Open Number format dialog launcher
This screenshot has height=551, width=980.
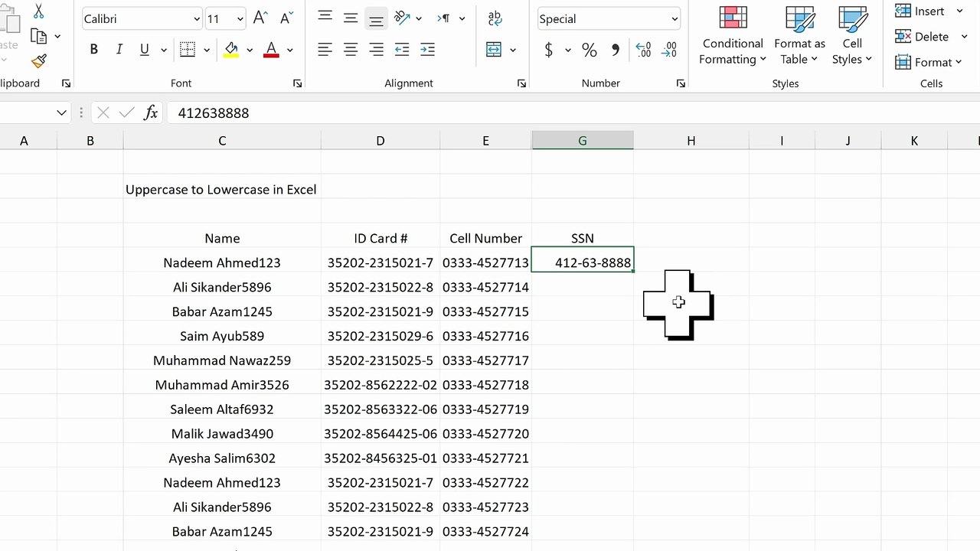tap(681, 83)
